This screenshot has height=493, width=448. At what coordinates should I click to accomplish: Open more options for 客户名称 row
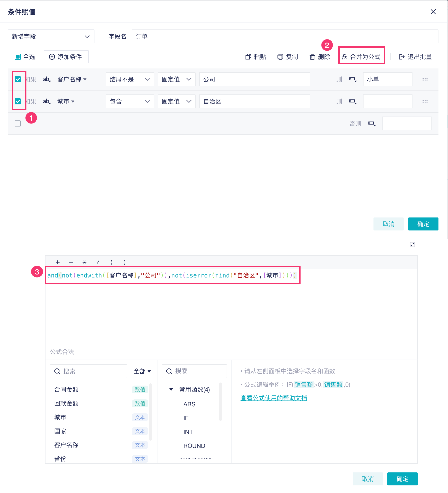(425, 79)
